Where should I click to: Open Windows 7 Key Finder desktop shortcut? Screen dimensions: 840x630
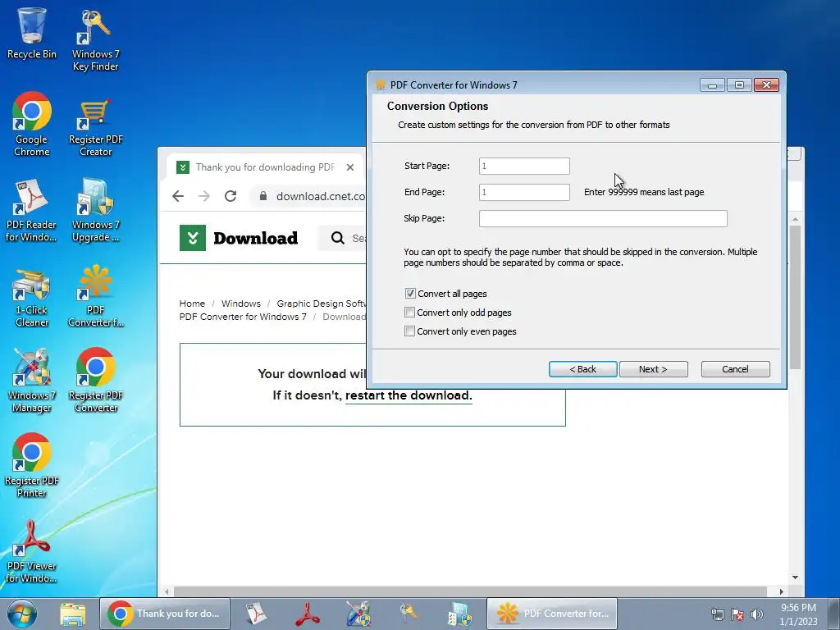(x=95, y=39)
